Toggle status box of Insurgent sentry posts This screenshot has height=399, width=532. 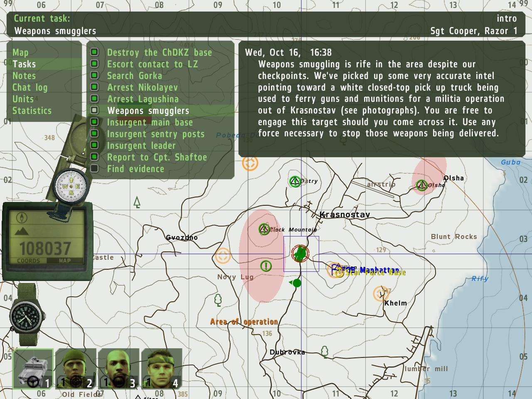(94, 133)
